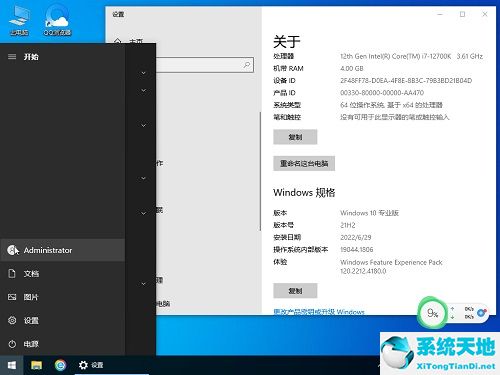Viewport: 500px width, 375px height.
Task: Launch the browser icon on the taskbar
Action: (60, 365)
